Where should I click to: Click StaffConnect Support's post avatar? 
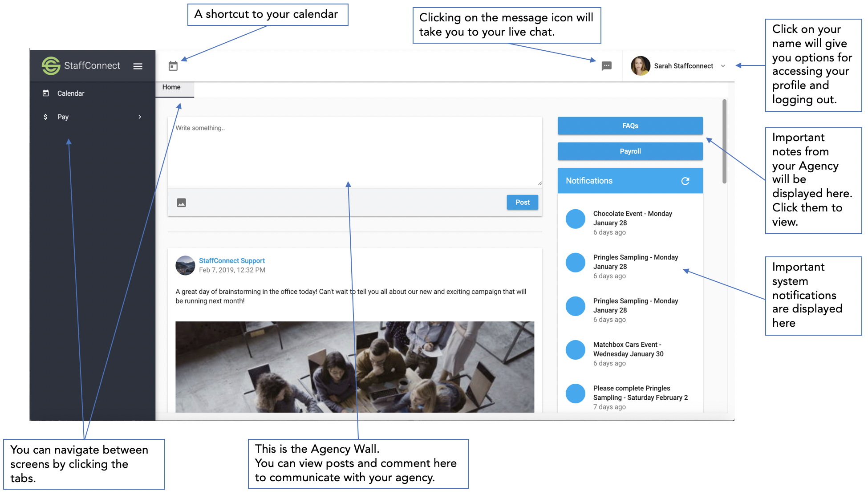pyautogui.click(x=185, y=265)
